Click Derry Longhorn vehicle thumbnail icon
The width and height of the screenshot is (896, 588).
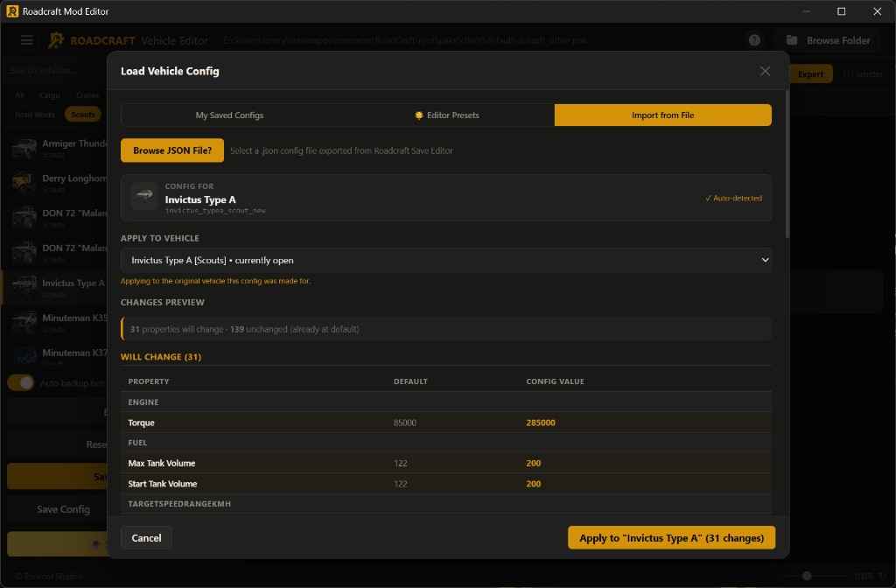[24, 184]
